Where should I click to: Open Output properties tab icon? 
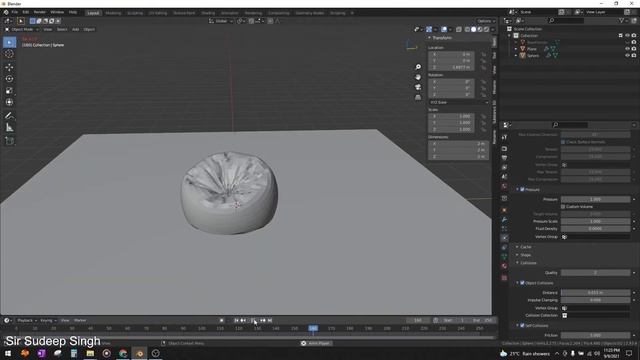(504, 158)
